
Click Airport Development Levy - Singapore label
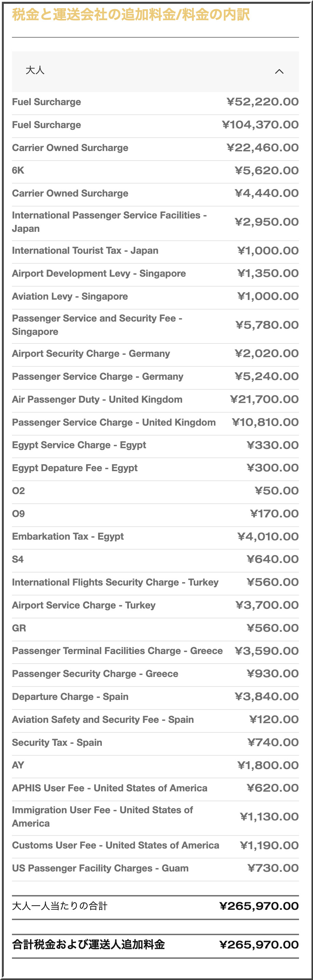tap(99, 274)
